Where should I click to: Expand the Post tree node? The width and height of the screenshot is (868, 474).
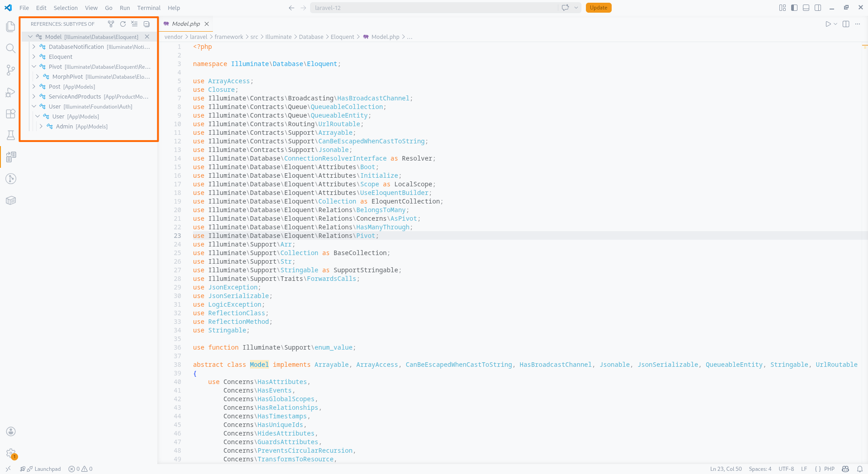(34, 86)
